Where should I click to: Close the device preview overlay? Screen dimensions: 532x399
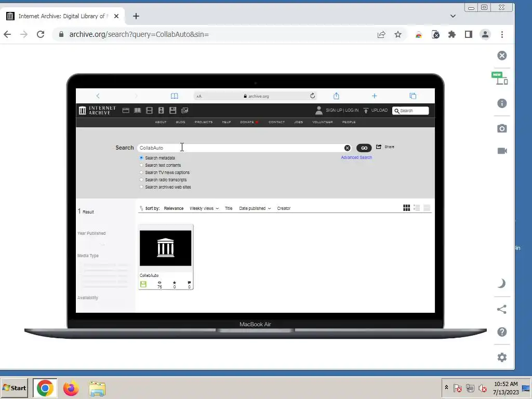502,56
